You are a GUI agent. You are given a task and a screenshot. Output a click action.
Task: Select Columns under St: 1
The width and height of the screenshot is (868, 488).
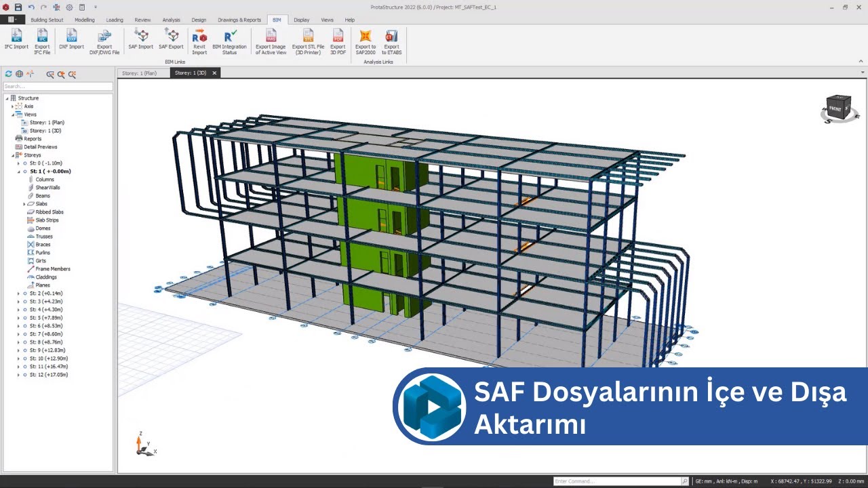tap(45, 180)
